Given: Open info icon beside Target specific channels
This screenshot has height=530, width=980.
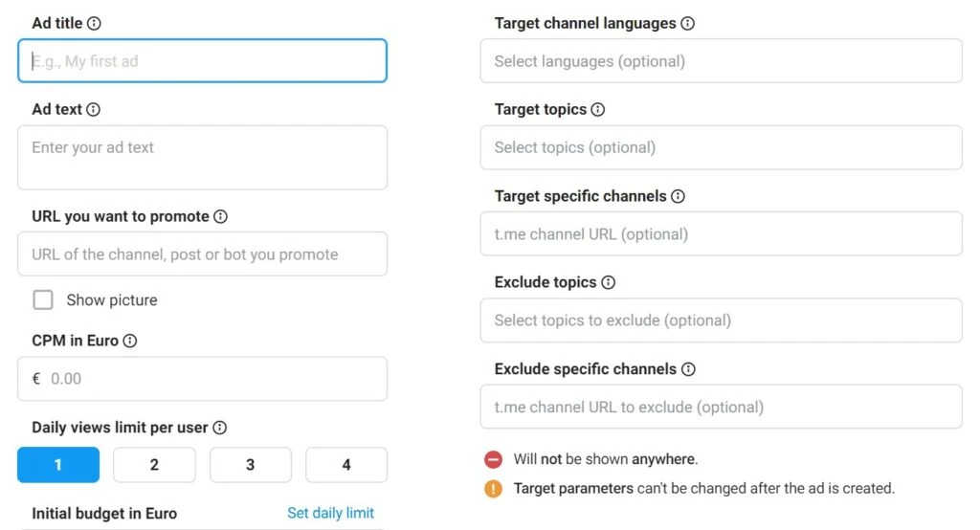Looking at the screenshot, I should click(679, 196).
